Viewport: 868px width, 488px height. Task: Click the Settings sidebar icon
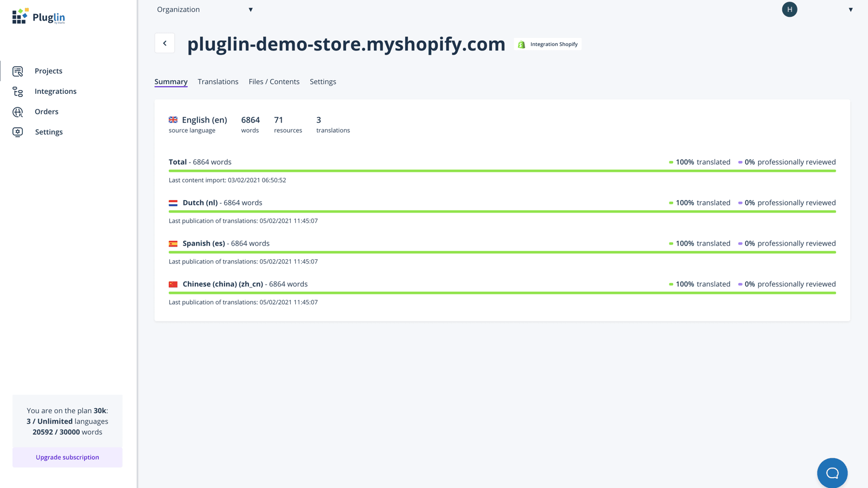point(18,132)
